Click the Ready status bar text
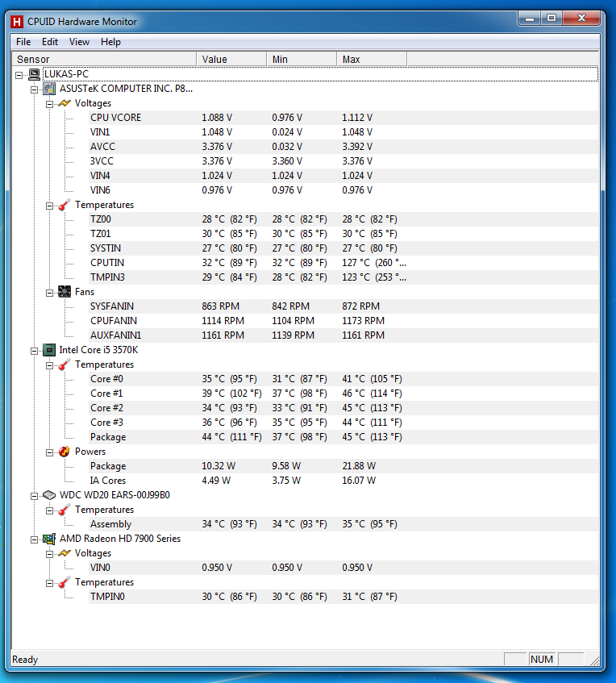Screen dimensions: 616x683 tap(25, 660)
